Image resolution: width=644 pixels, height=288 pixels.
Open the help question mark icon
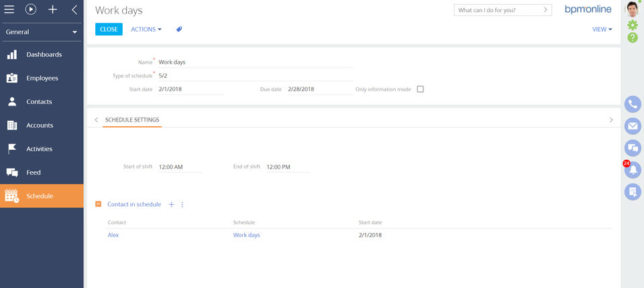pyautogui.click(x=633, y=38)
